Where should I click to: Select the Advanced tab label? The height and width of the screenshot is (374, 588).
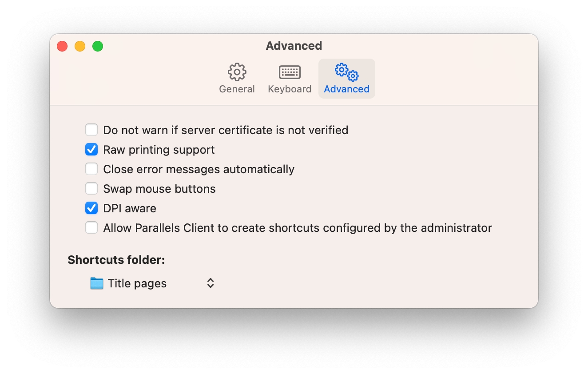tap(346, 89)
